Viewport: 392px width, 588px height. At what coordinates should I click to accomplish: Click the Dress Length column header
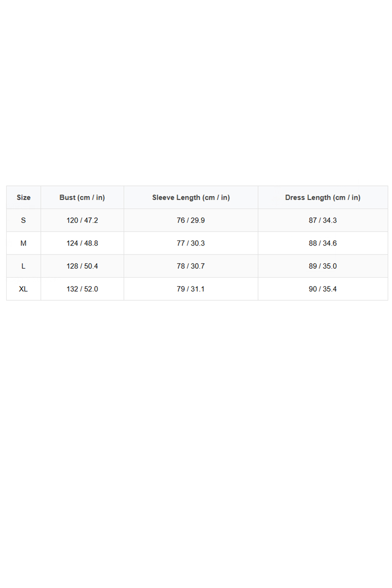[x=322, y=197]
